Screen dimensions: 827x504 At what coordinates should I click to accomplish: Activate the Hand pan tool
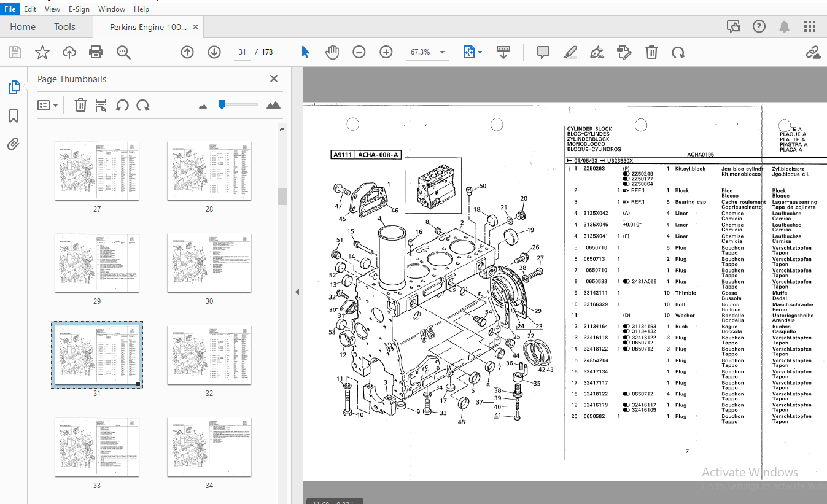pyautogui.click(x=332, y=52)
